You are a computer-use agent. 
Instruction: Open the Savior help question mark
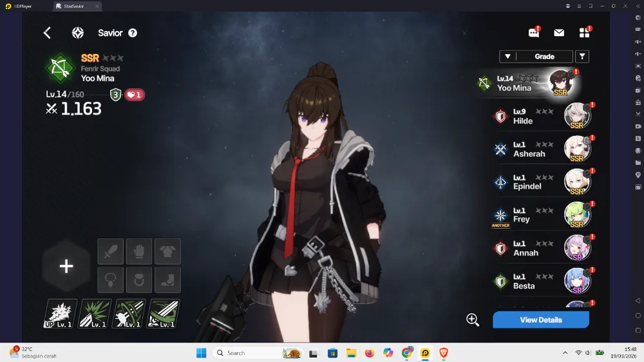click(x=133, y=33)
